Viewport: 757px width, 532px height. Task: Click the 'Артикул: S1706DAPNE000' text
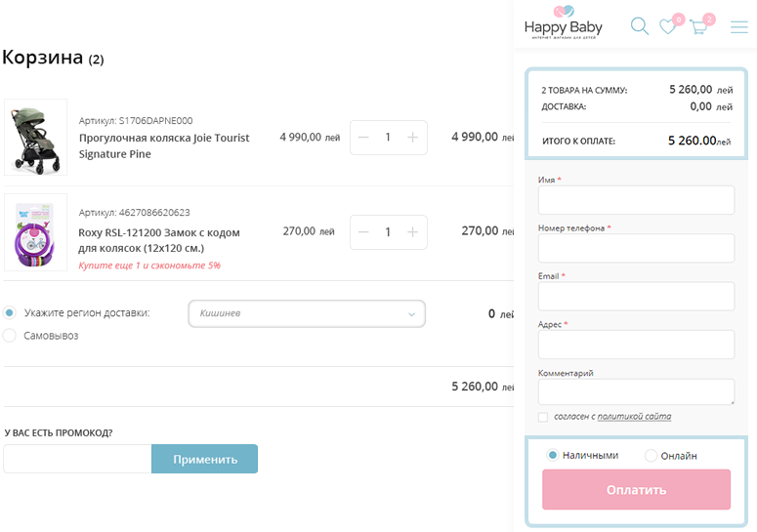tap(136, 121)
